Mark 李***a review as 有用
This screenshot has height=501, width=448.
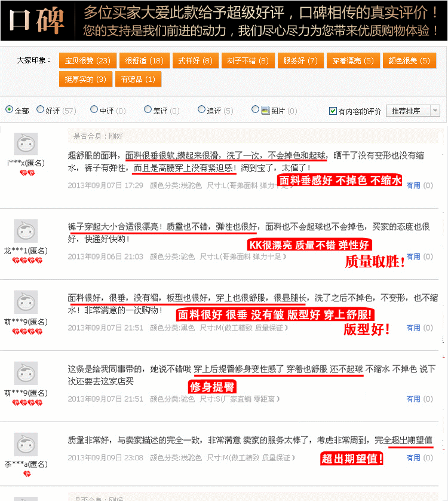point(413,458)
